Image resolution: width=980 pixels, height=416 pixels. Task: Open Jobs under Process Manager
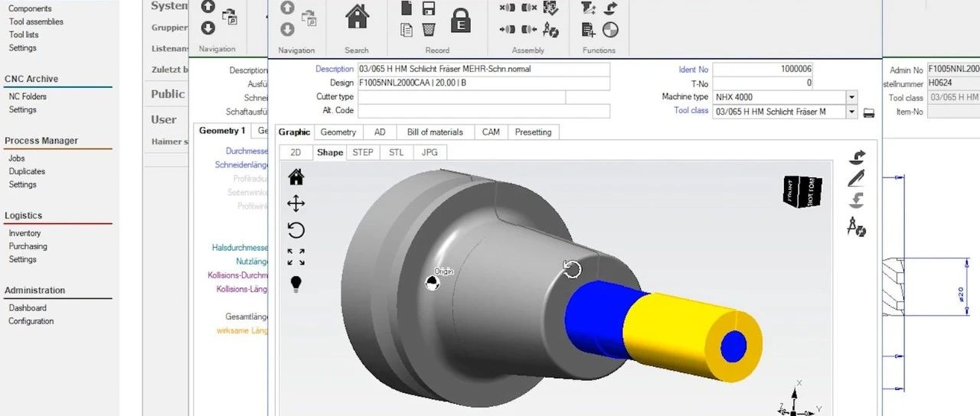[17, 158]
